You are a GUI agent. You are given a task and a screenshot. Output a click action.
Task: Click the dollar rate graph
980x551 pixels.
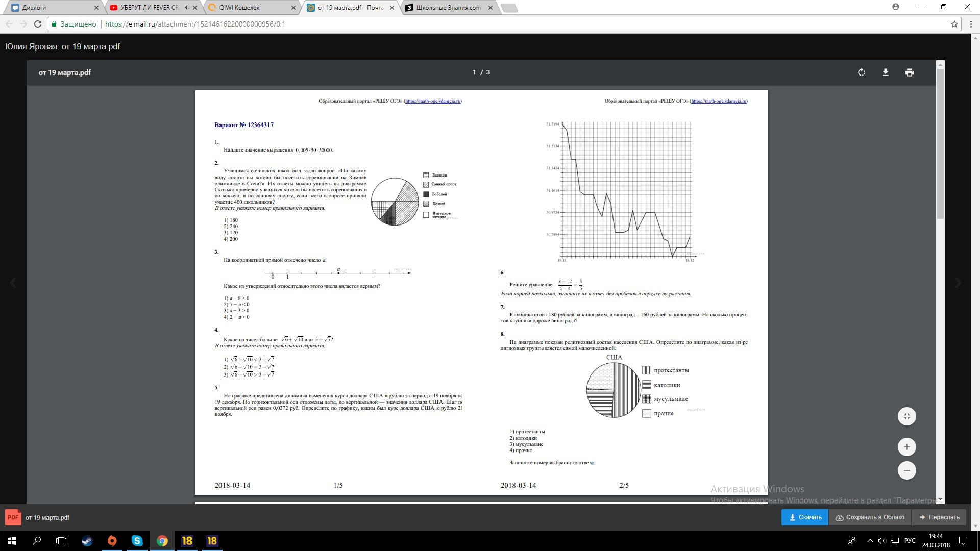(625, 190)
